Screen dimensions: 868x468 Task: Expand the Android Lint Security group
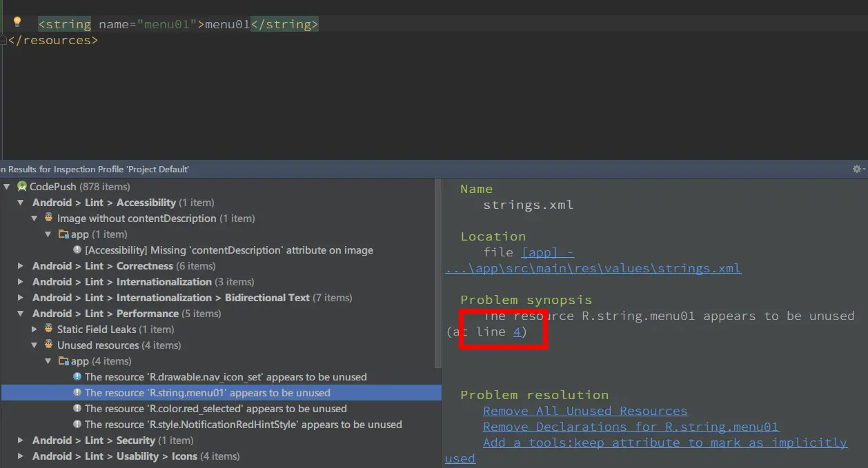point(21,440)
